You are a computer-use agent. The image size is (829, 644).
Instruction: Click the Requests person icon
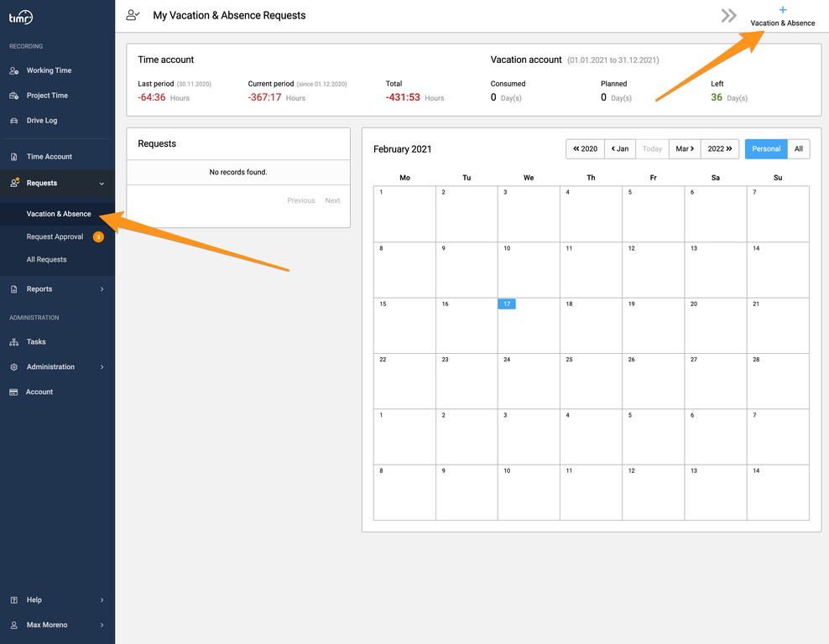point(15,183)
